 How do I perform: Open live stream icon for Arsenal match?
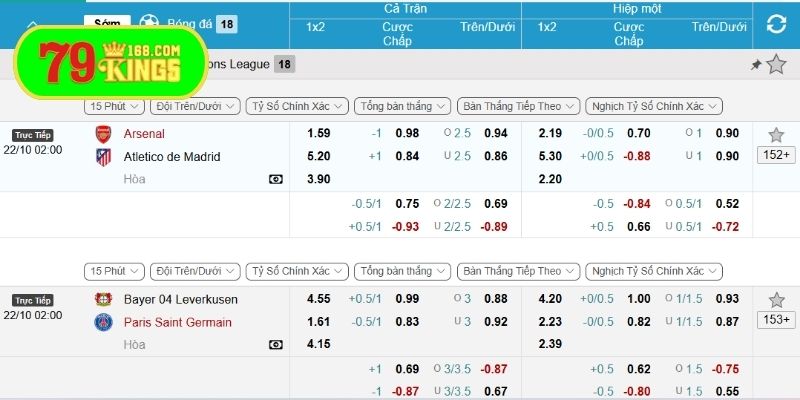(x=275, y=179)
